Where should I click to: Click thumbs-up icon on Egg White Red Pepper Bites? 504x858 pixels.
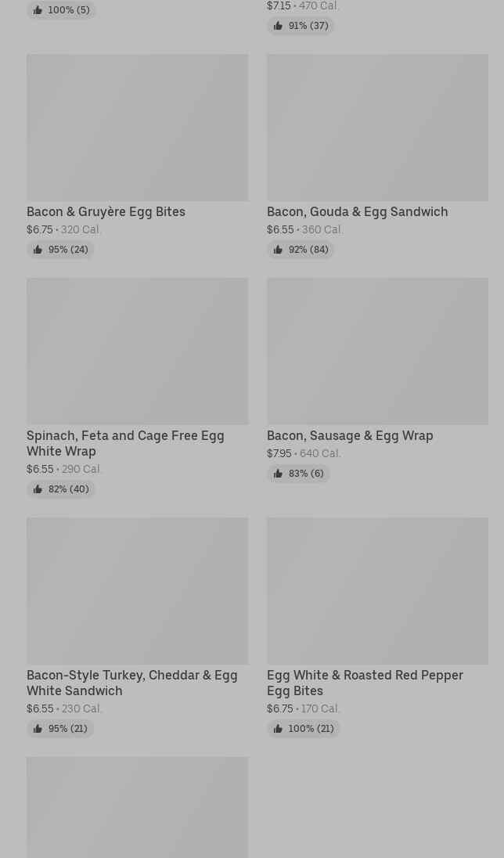278,728
